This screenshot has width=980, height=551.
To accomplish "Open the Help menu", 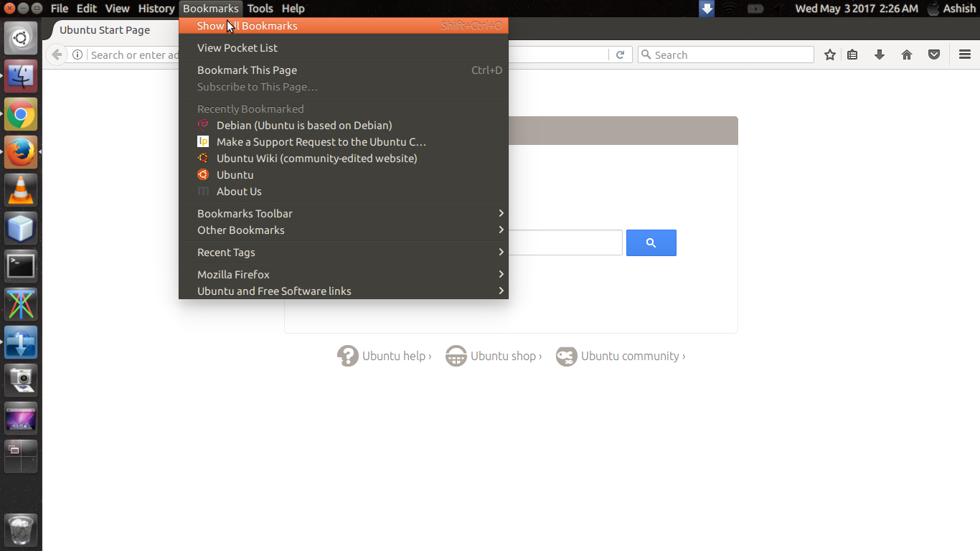I will point(293,9).
